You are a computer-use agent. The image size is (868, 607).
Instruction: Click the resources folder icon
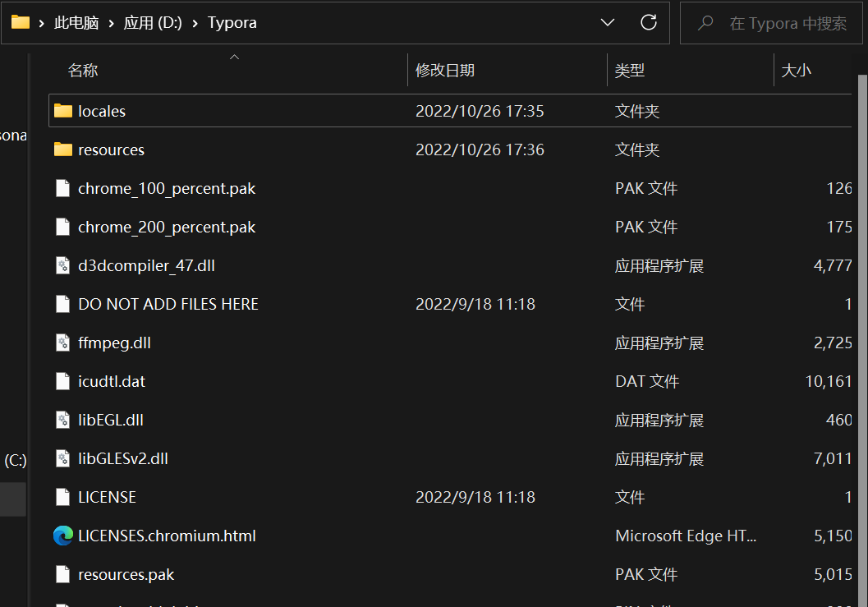pyautogui.click(x=63, y=149)
